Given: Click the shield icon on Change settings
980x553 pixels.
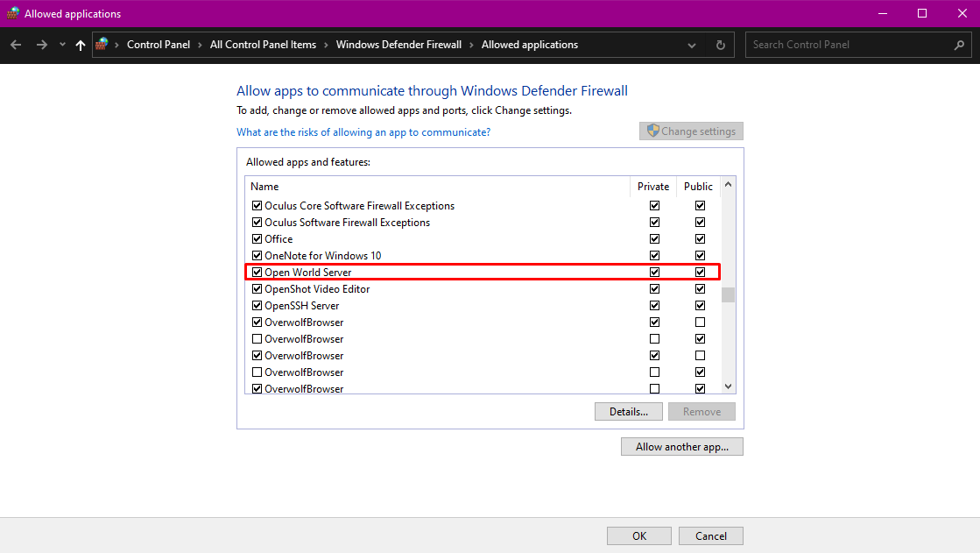Looking at the screenshot, I should pyautogui.click(x=652, y=131).
